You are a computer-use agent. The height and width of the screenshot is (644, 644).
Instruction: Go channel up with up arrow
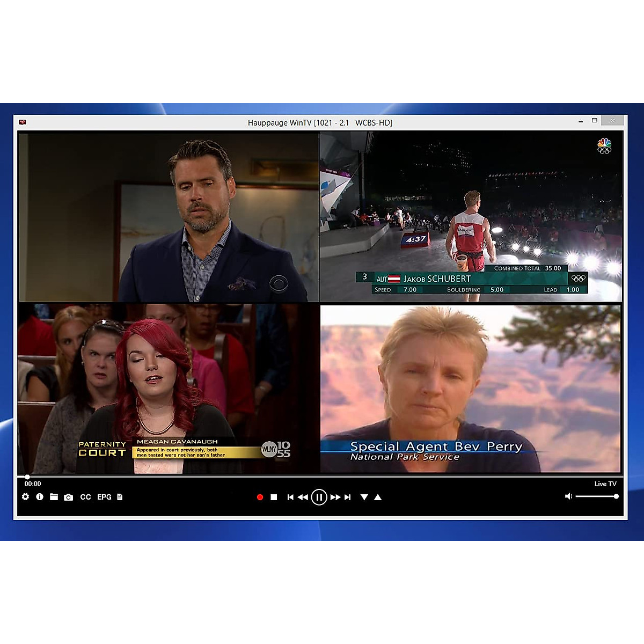[x=378, y=497]
